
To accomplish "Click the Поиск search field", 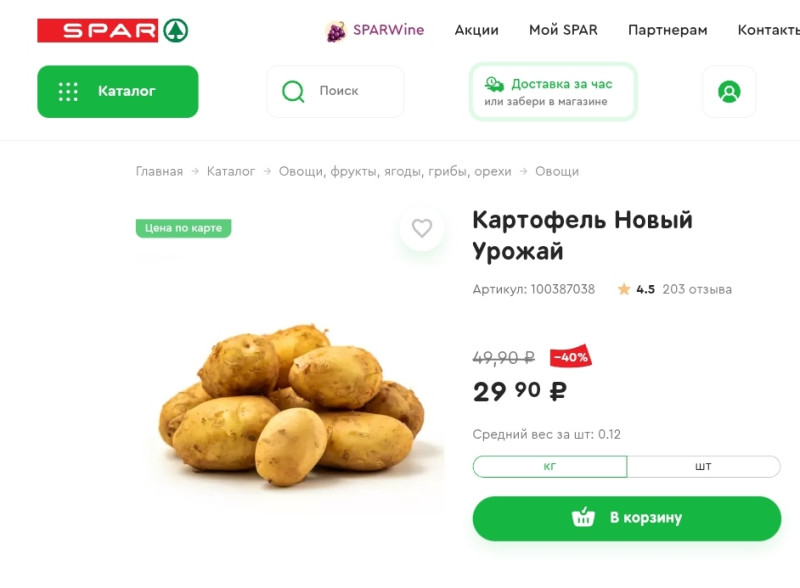I will 335,92.
